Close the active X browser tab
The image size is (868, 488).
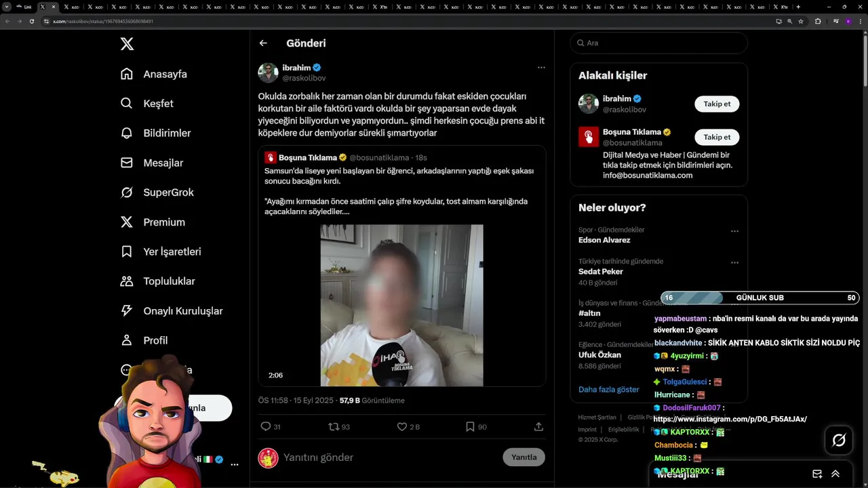click(x=54, y=7)
